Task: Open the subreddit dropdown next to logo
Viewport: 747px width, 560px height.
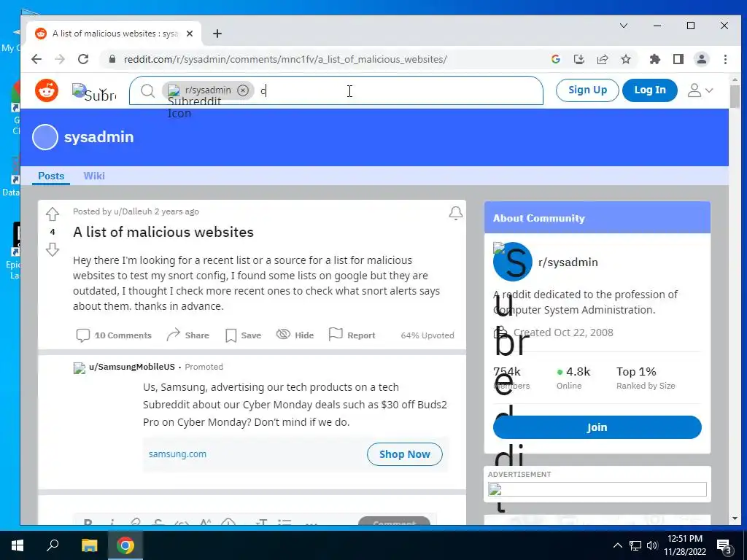Action: (94, 91)
